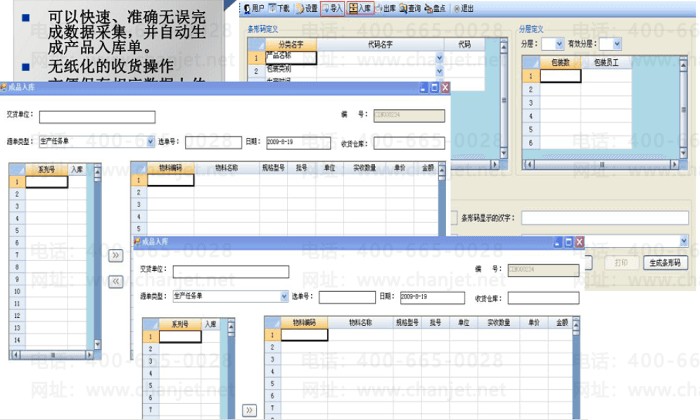Image resolution: width=700 pixels, height=420 pixels.
Task: Click 金额 header in lower 成品入库 window
Action: (562, 322)
